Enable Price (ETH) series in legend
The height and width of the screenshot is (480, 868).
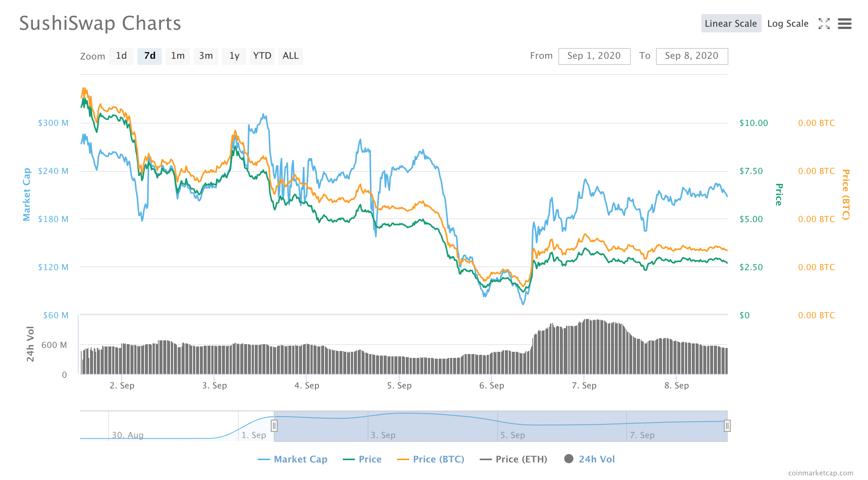[x=521, y=459]
